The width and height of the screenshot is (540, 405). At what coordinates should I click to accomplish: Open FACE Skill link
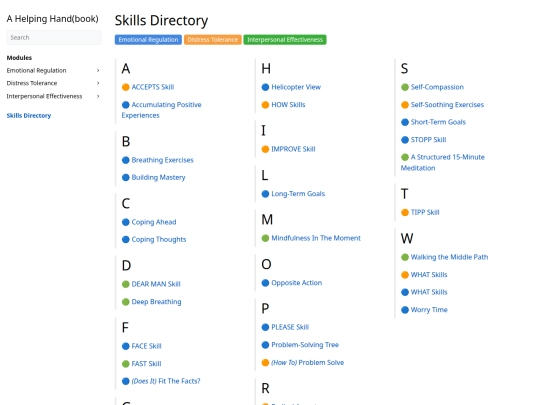(x=146, y=346)
